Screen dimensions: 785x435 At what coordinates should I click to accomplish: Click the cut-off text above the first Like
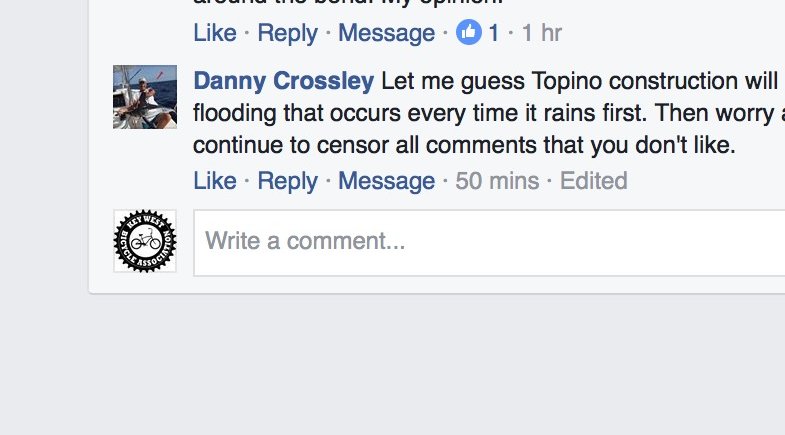[x=348, y=3]
